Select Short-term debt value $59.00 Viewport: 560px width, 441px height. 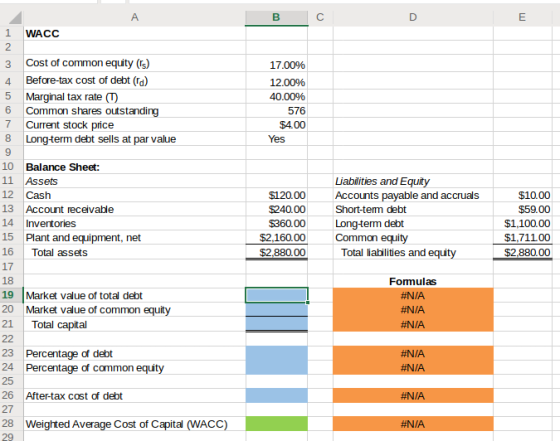[522, 209]
